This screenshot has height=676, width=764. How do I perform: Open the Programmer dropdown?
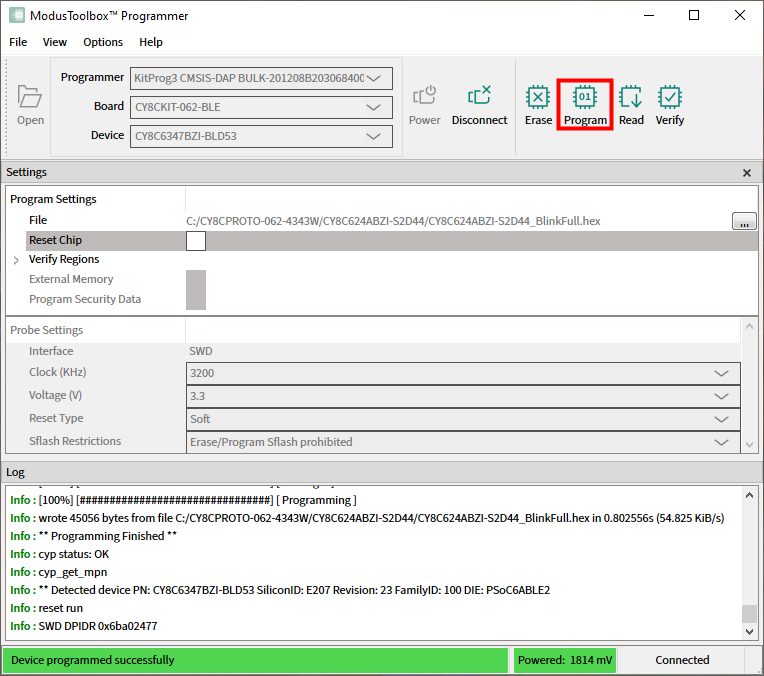pos(261,78)
